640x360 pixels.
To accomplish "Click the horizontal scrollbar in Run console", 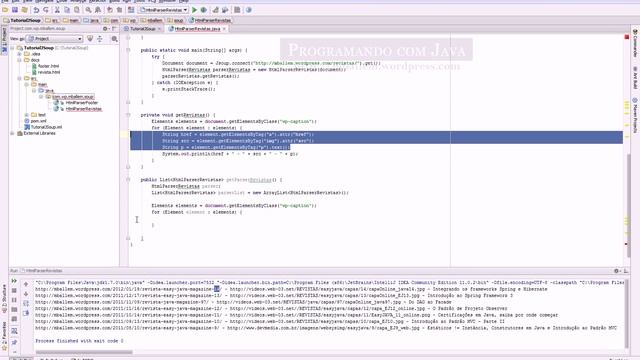I will coord(84,352).
